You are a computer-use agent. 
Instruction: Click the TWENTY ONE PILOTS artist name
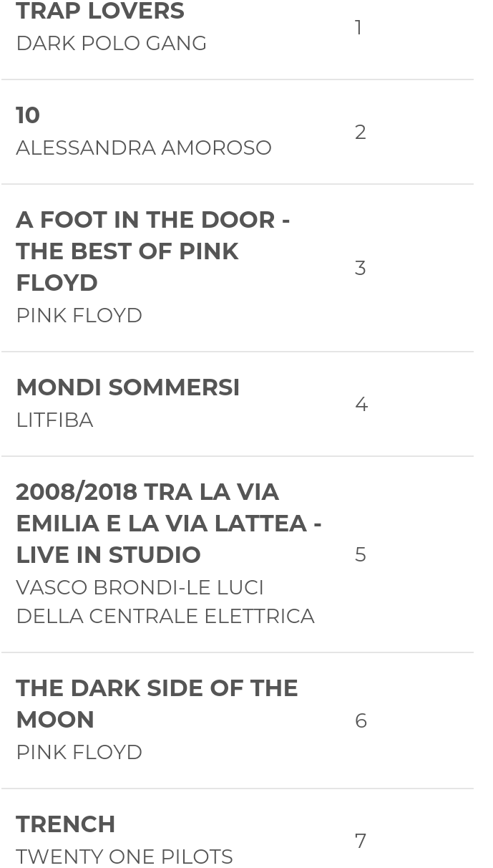(x=124, y=857)
